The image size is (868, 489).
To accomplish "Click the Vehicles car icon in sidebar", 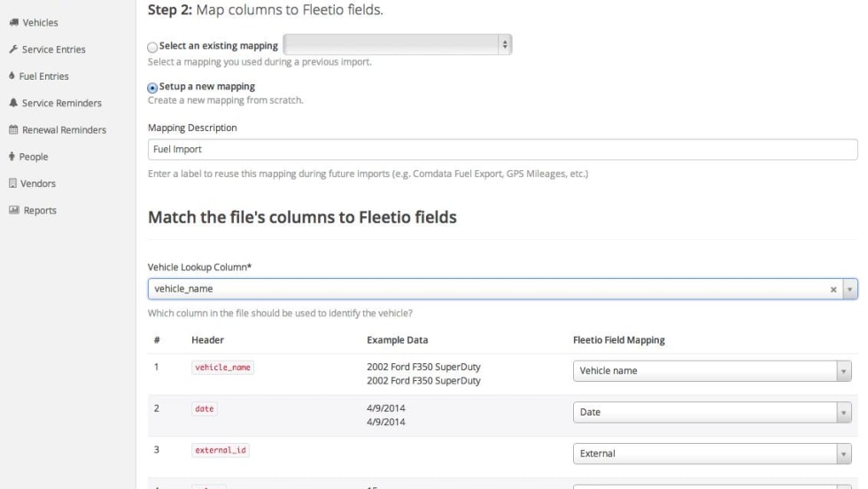I will coord(13,22).
